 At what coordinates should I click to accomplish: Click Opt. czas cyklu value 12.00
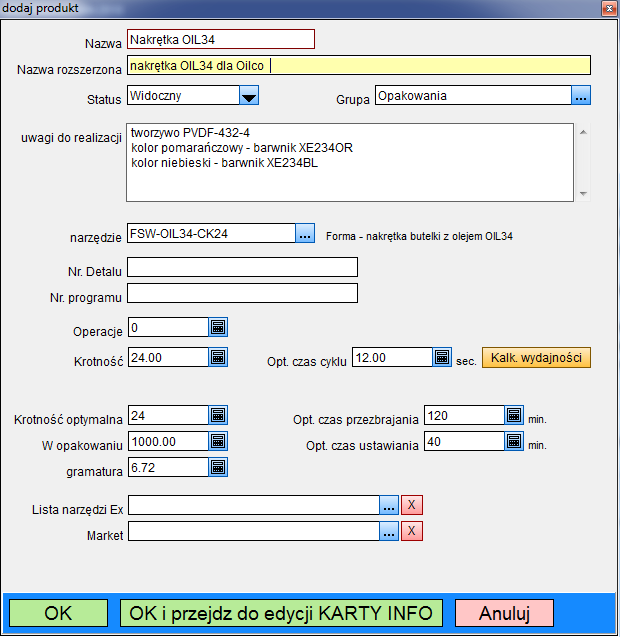[x=392, y=358]
